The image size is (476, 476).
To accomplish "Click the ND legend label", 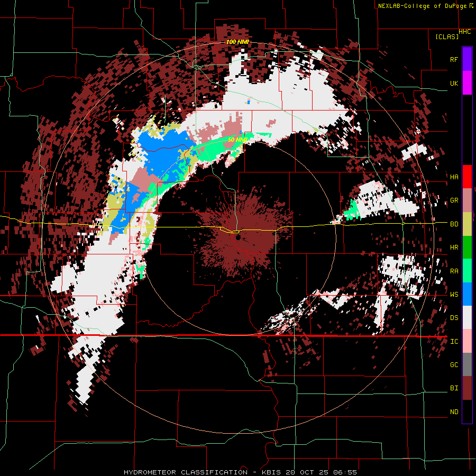I will (454, 412).
